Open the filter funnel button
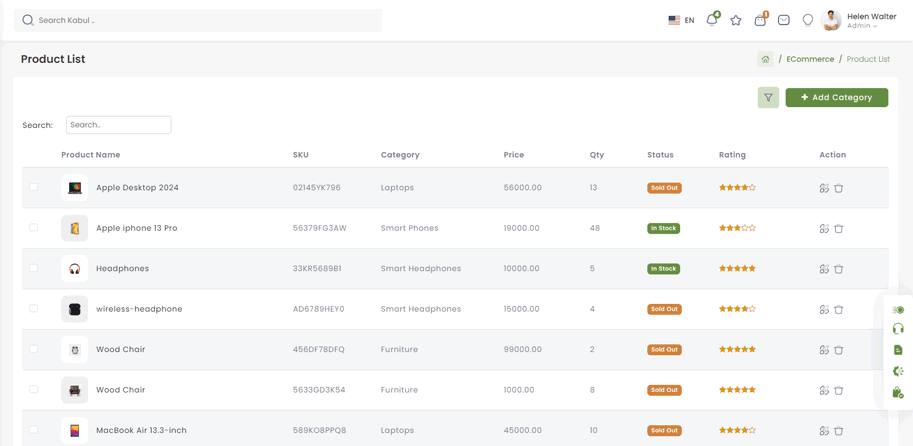The image size is (913, 446). coord(768,97)
